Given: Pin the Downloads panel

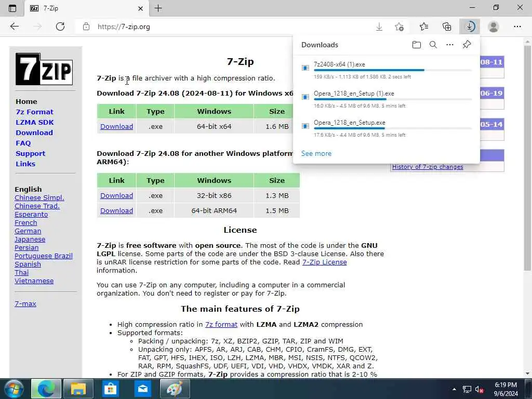Looking at the screenshot, I should pos(467,45).
